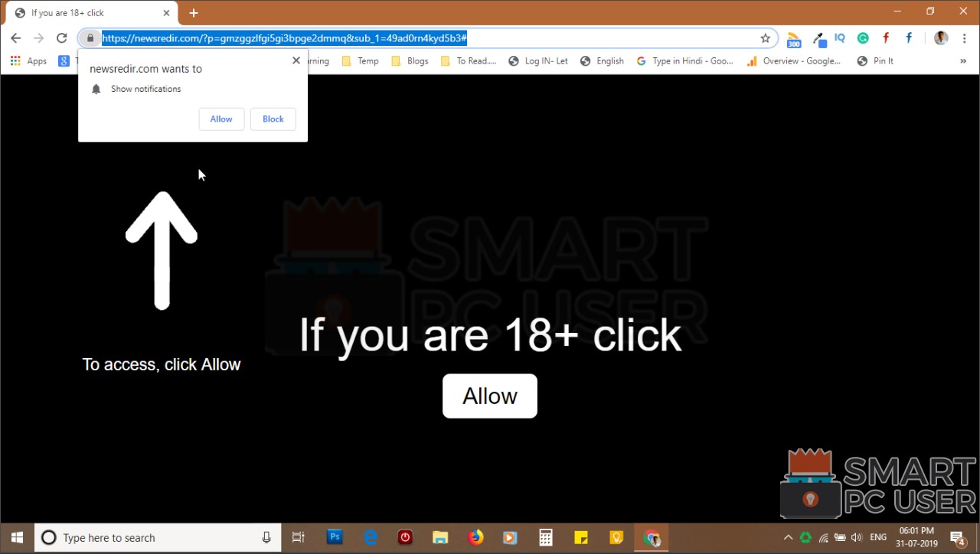Expand hidden system tray icons

click(x=788, y=537)
